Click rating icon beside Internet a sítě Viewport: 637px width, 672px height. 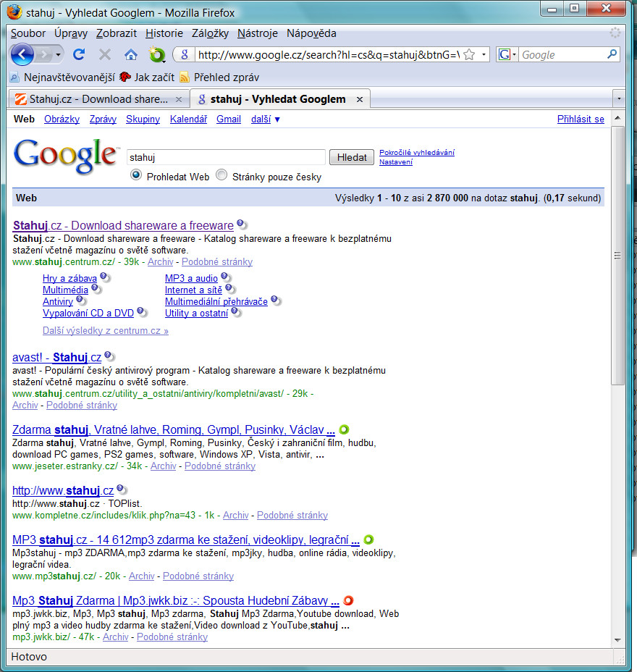click(x=230, y=289)
